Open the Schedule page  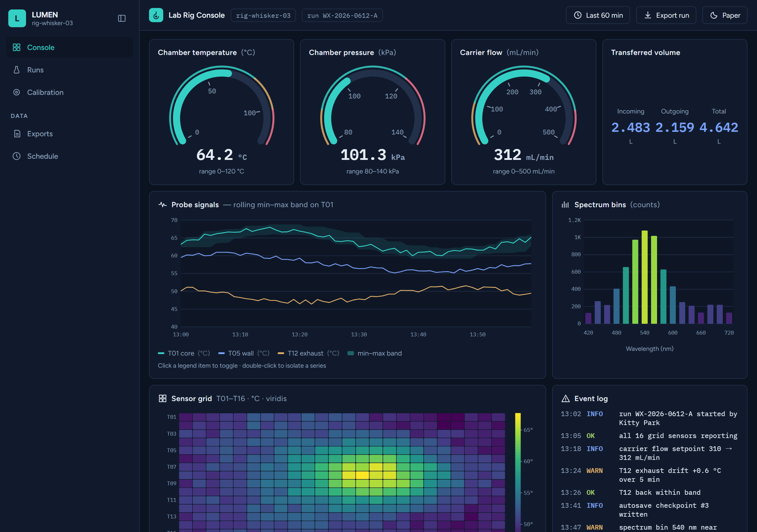[69, 156]
